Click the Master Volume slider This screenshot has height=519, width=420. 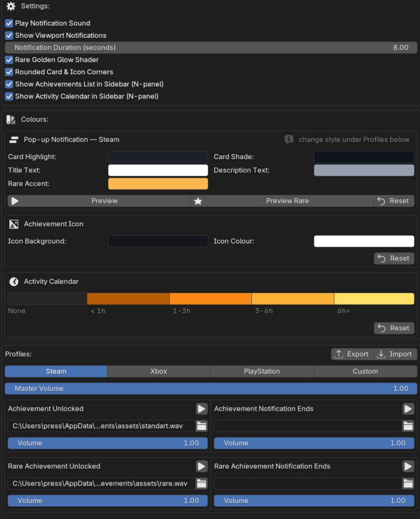[211, 389]
